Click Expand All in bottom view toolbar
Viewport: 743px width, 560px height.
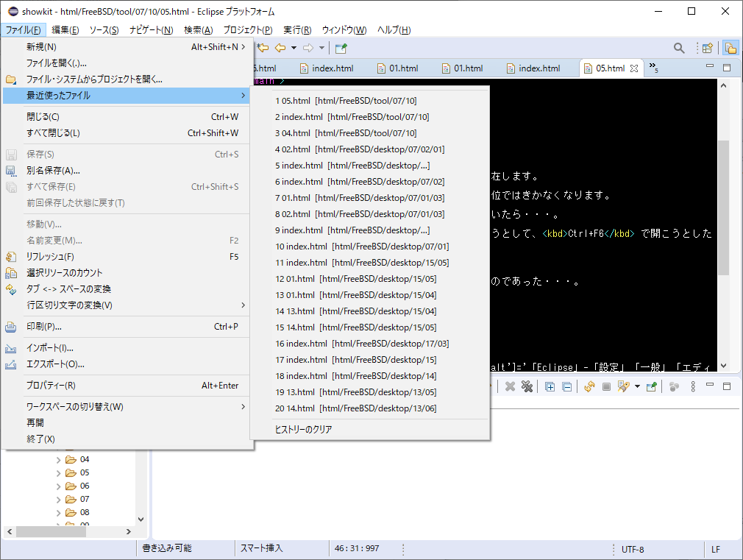point(550,387)
